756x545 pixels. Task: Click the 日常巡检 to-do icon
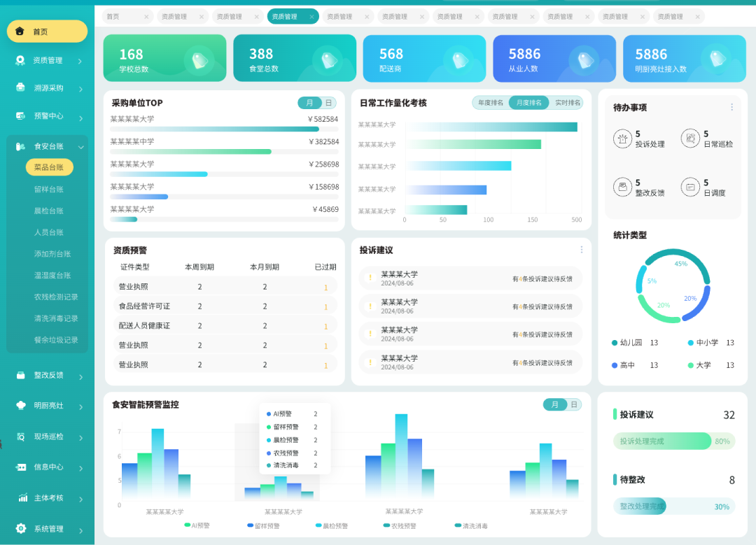click(x=690, y=139)
